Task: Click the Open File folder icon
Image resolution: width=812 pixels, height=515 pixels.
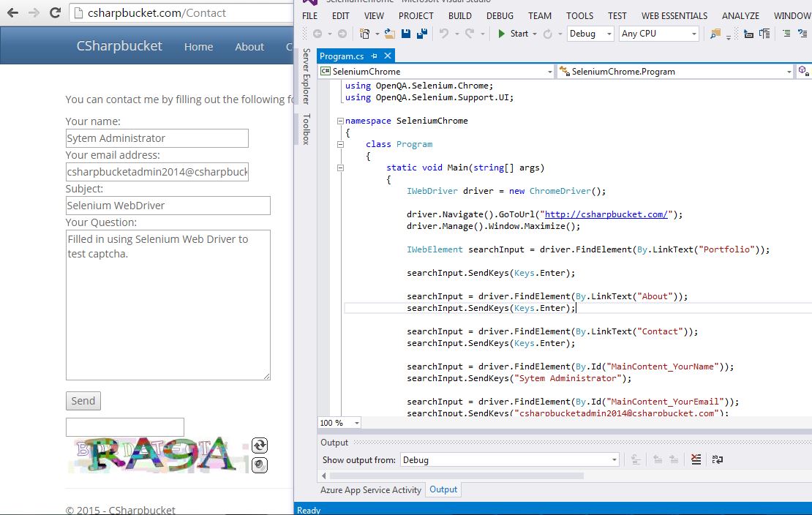Action: [389, 34]
